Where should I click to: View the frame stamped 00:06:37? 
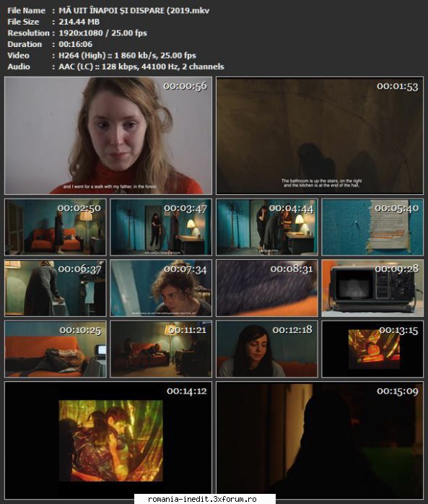(56, 288)
